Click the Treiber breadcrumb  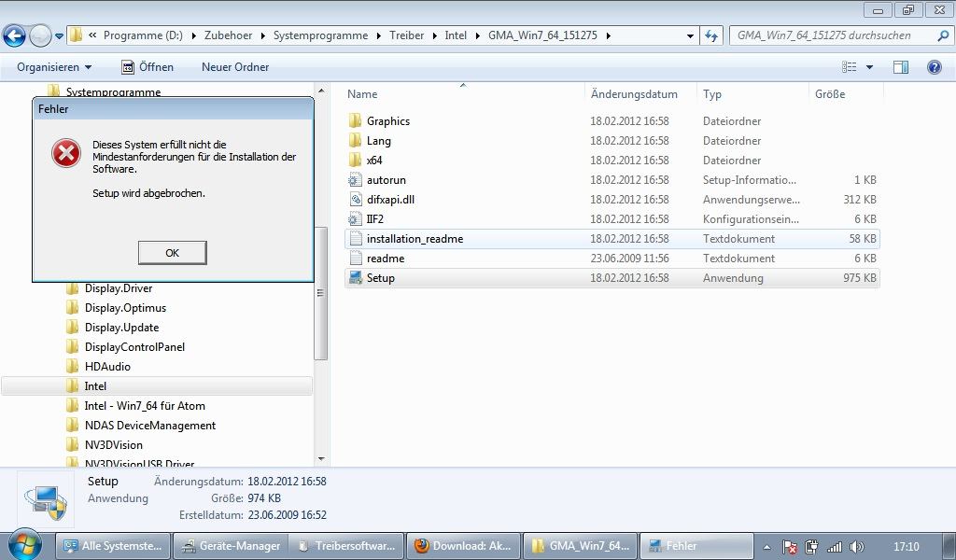click(x=407, y=35)
